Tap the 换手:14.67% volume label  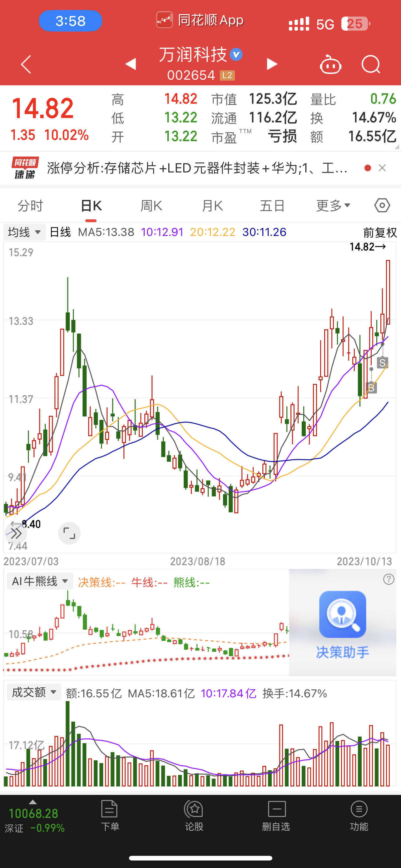[295, 693]
